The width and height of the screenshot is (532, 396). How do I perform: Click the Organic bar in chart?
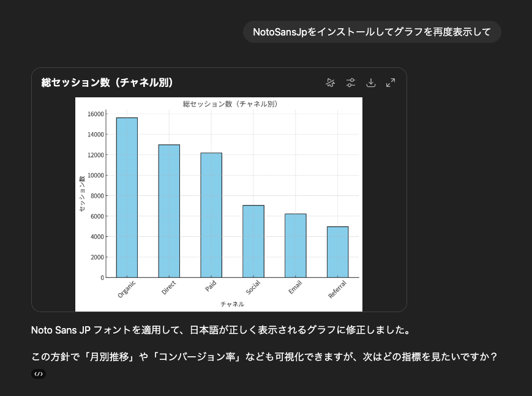[x=127, y=197]
